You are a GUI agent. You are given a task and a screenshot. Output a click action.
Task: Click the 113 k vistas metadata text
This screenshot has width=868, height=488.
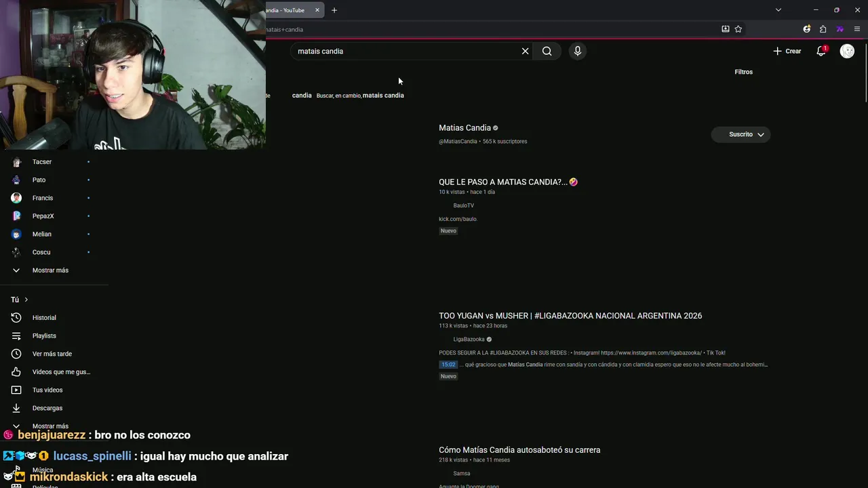pyautogui.click(x=453, y=326)
